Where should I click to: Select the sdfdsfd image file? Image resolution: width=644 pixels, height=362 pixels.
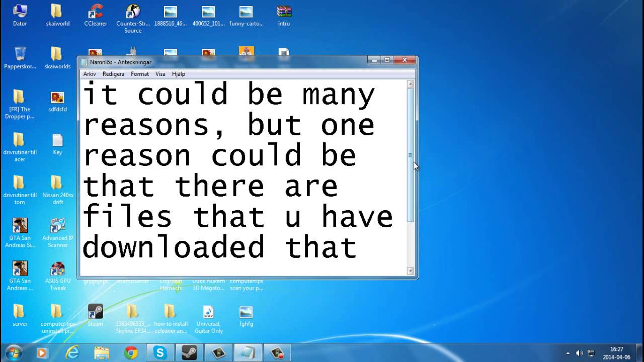[x=57, y=101]
